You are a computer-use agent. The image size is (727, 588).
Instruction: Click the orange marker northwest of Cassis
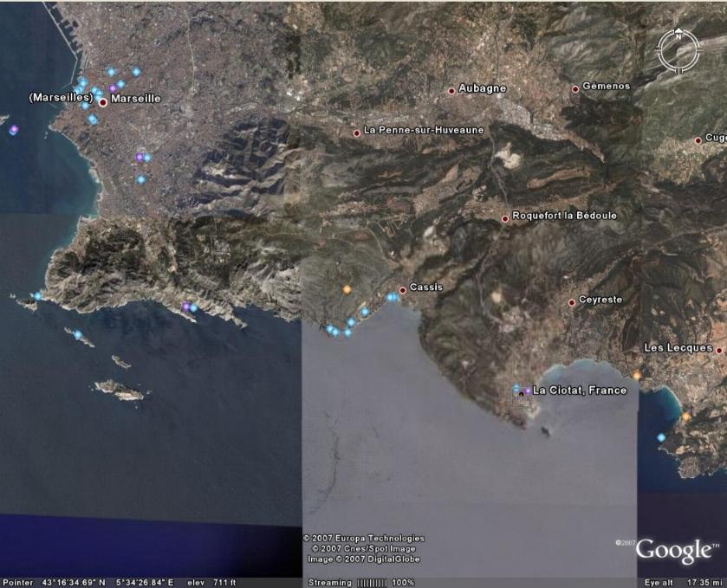[347, 289]
